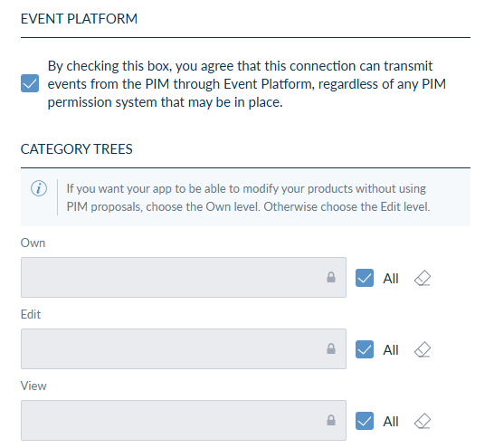Open the Own category trees field
Viewport: 494px width, 448px height.
184,277
